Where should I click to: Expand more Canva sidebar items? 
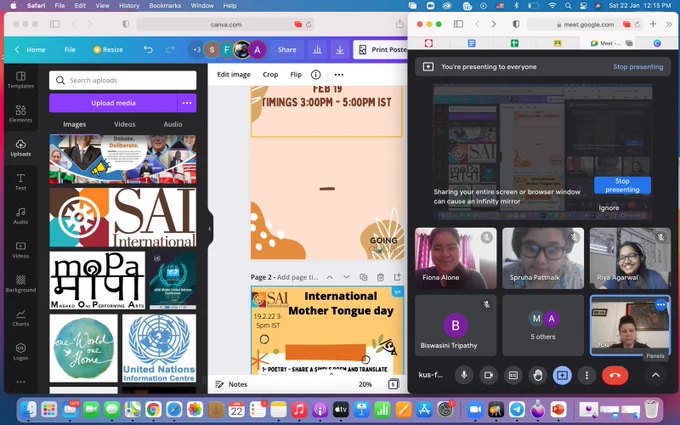click(20, 382)
